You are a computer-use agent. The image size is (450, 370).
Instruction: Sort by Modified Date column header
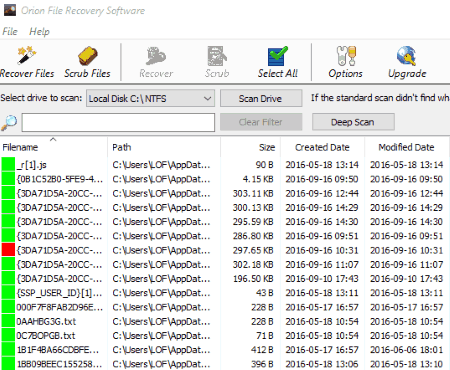point(406,147)
